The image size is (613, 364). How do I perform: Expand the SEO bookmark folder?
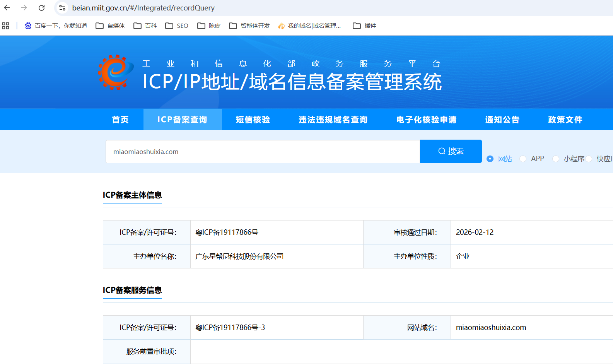tap(177, 26)
